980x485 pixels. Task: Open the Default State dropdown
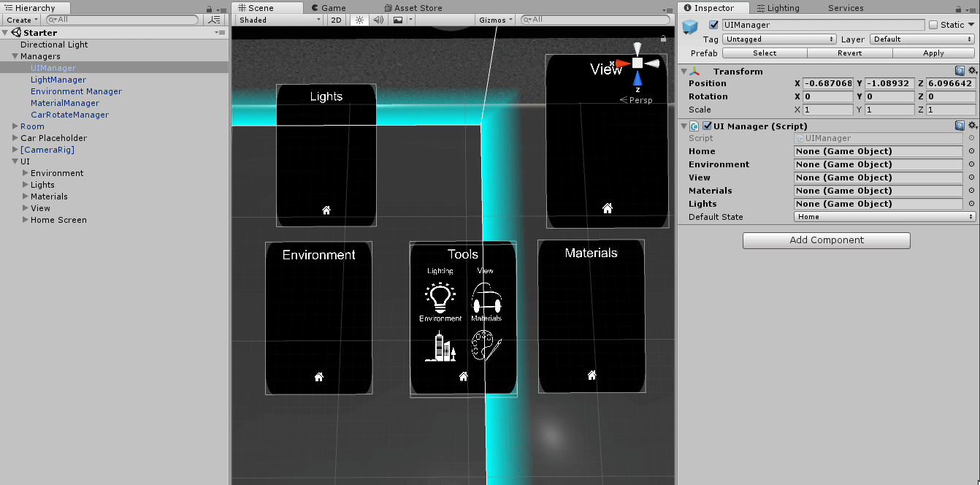point(884,217)
